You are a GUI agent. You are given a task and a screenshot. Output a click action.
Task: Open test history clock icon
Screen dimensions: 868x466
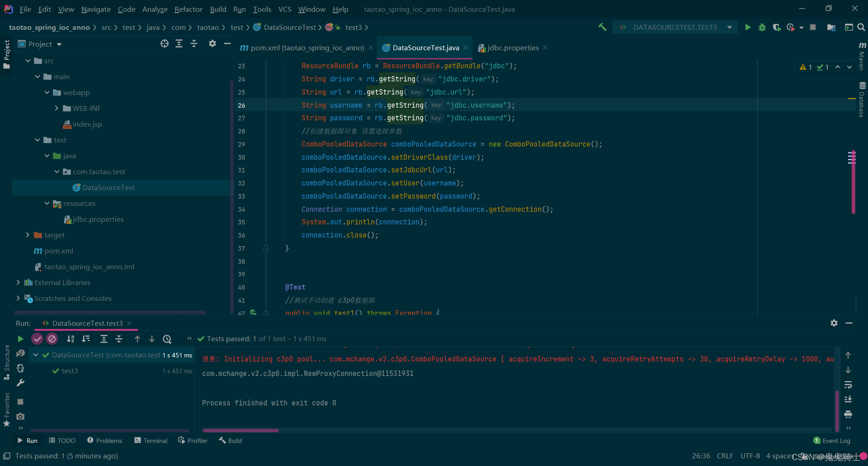click(x=167, y=339)
